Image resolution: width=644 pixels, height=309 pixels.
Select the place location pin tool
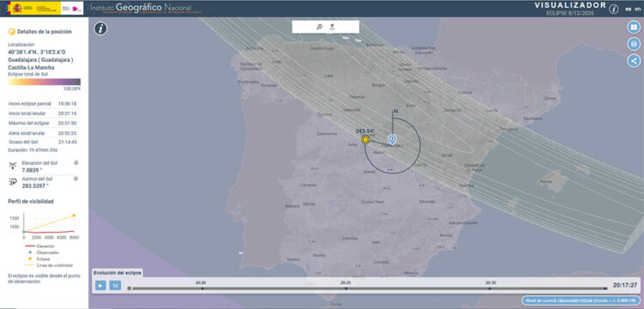(x=331, y=27)
